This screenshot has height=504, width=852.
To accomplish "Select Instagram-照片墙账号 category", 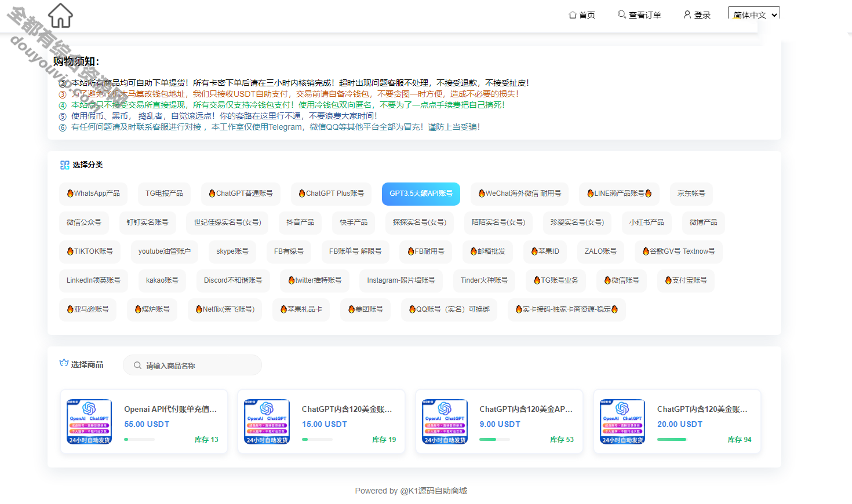I will point(401,280).
